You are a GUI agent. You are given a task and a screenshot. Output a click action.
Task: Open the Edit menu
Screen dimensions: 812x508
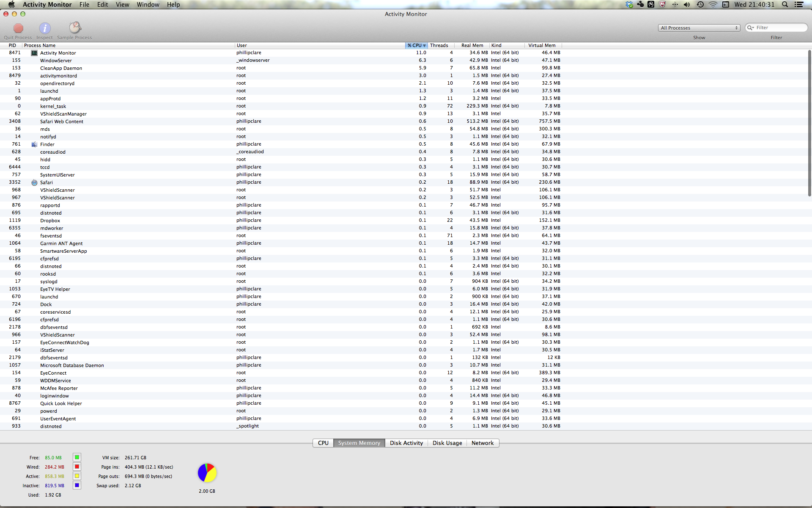103,5
